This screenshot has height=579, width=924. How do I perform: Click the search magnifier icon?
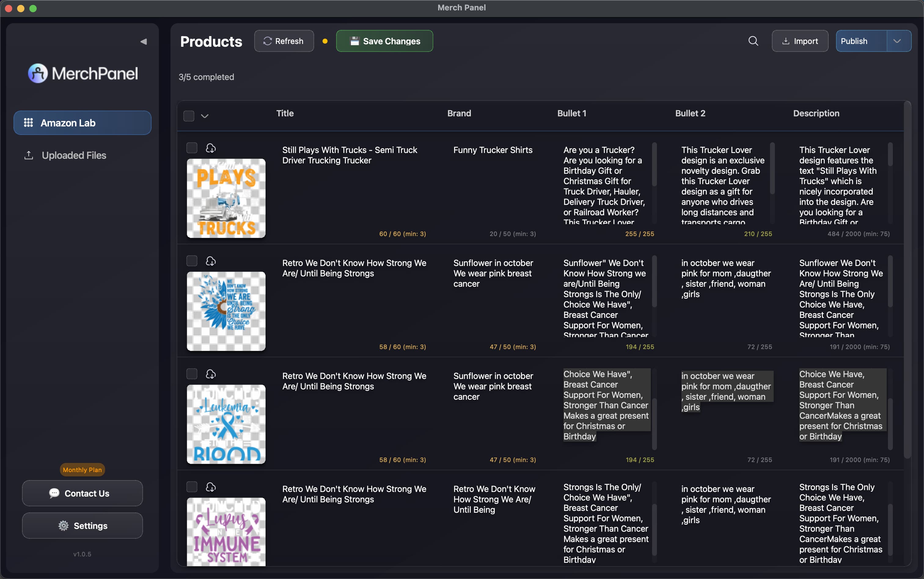(x=753, y=41)
